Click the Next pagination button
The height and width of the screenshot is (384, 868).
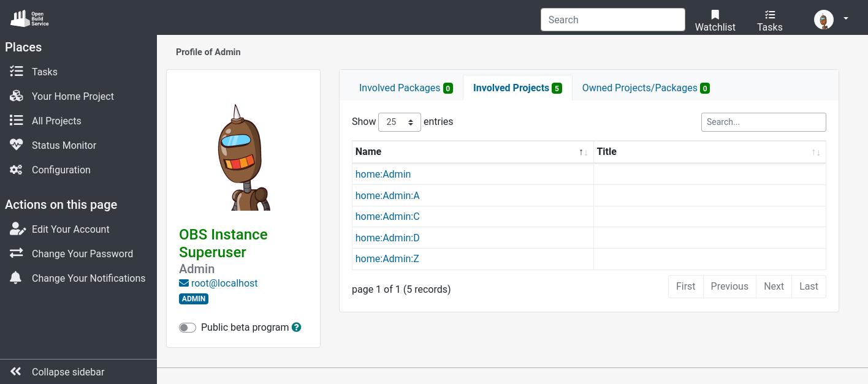774,287
